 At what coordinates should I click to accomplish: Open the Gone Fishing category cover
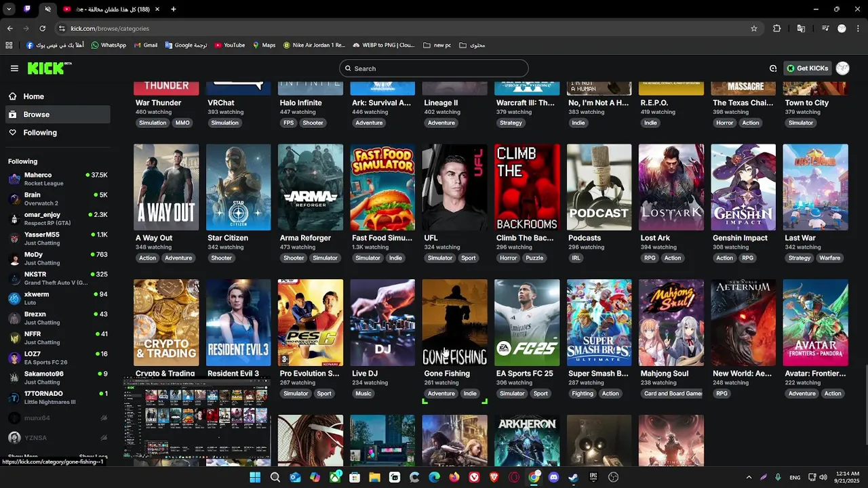click(x=454, y=323)
